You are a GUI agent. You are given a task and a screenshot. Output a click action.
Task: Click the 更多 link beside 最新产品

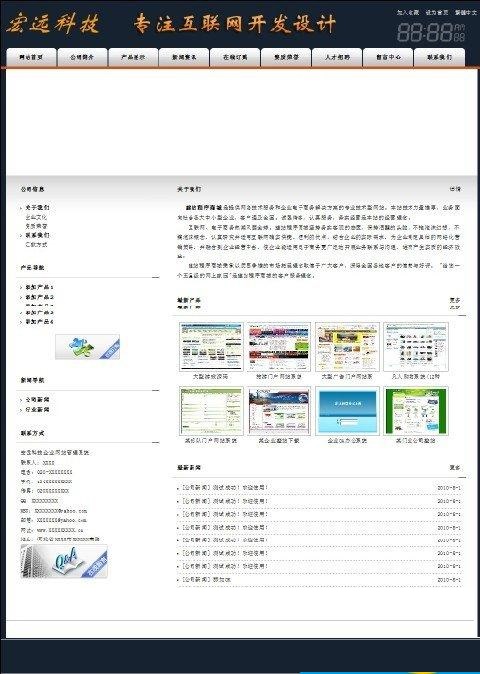click(455, 300)
